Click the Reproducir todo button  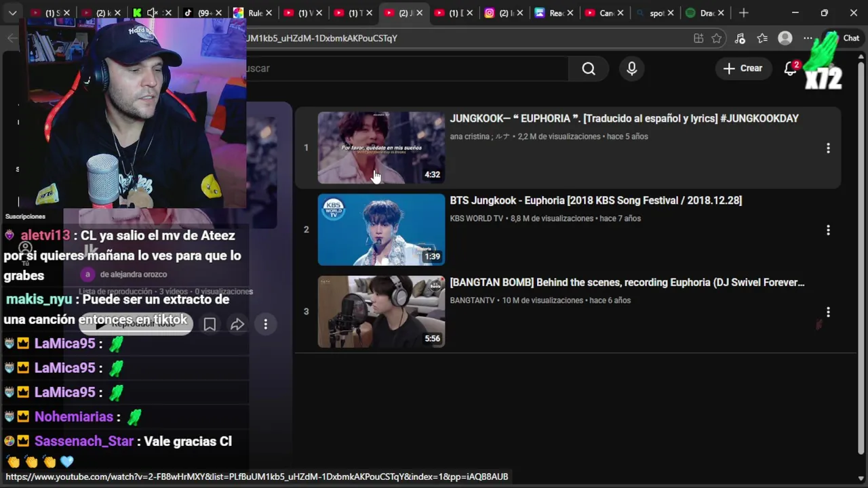click(x=136, y=325)
